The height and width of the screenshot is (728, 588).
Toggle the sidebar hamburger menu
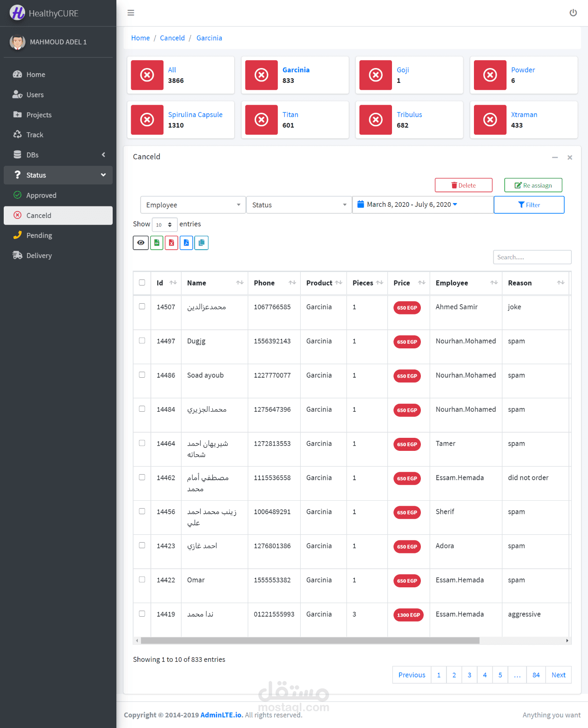coord(131,13)
